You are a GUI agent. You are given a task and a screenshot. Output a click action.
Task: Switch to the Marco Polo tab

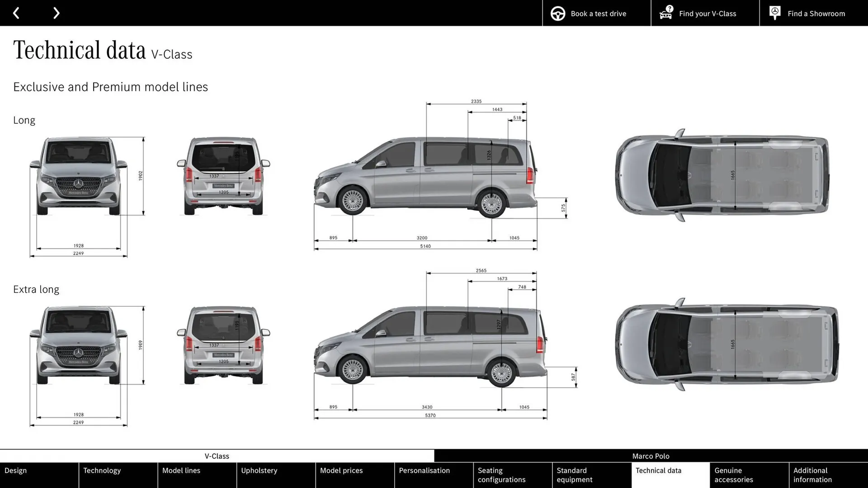click(x=651, y=456)
